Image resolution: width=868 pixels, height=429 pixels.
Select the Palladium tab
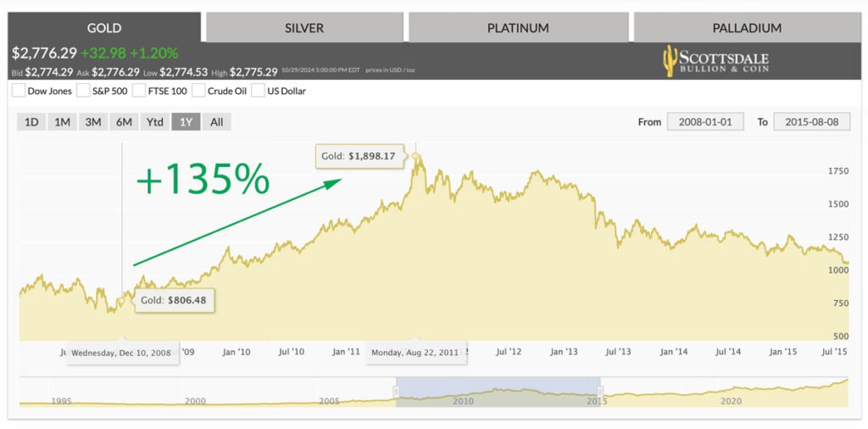tap(746, 28)
